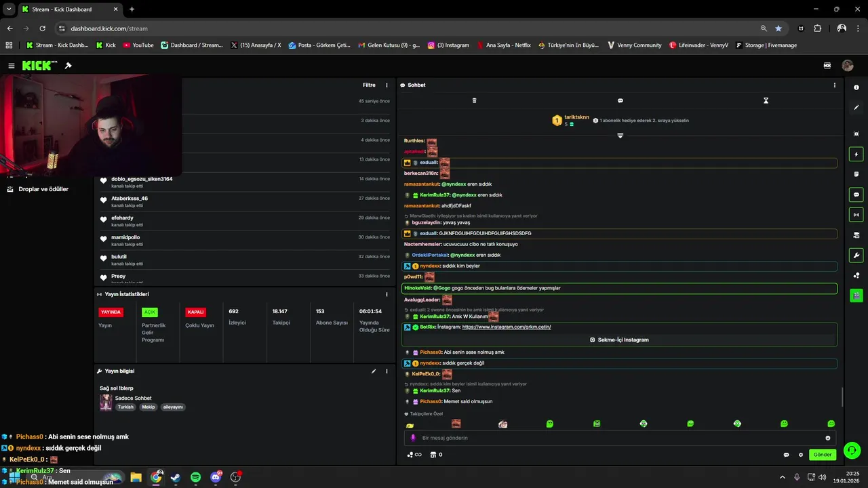Screen dimensions: 868x488
Task: Click the address bar URL
Action: [109, 28]
